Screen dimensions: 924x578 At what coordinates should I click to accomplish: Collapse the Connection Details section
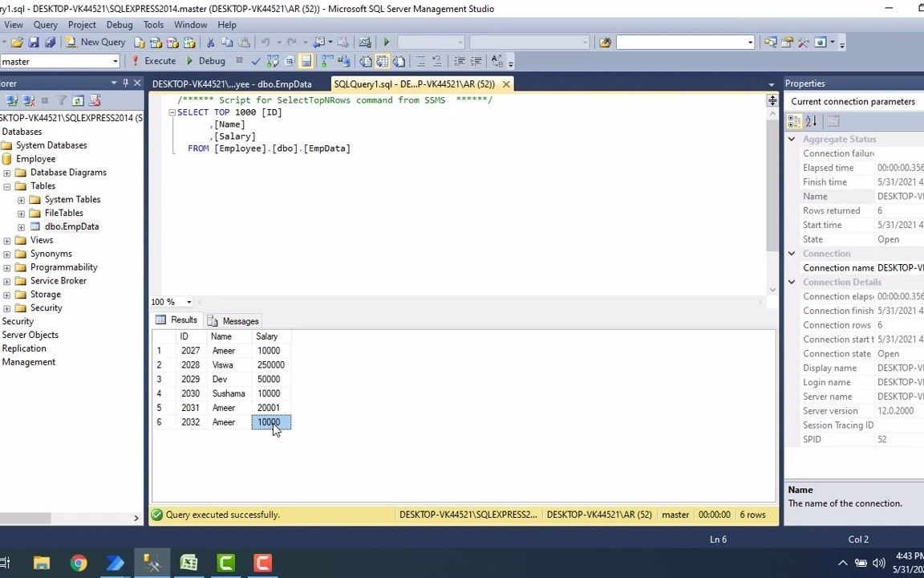point(792,282)
